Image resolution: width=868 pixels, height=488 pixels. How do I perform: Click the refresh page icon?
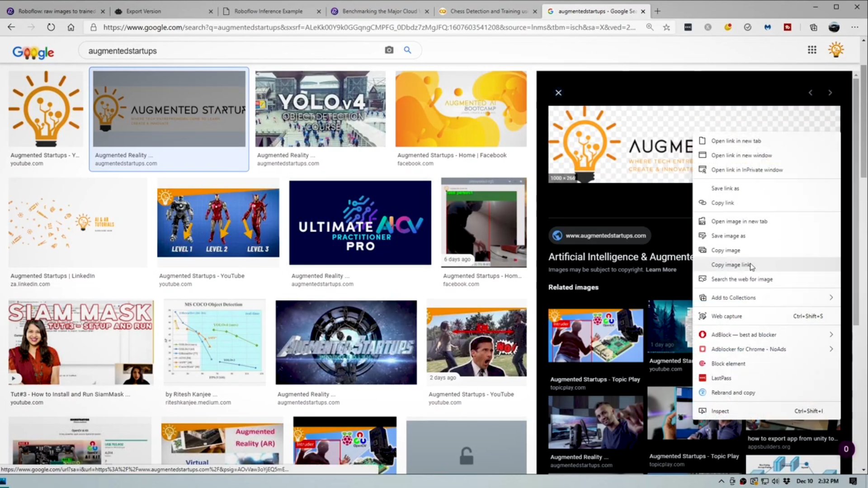point(51,27)
